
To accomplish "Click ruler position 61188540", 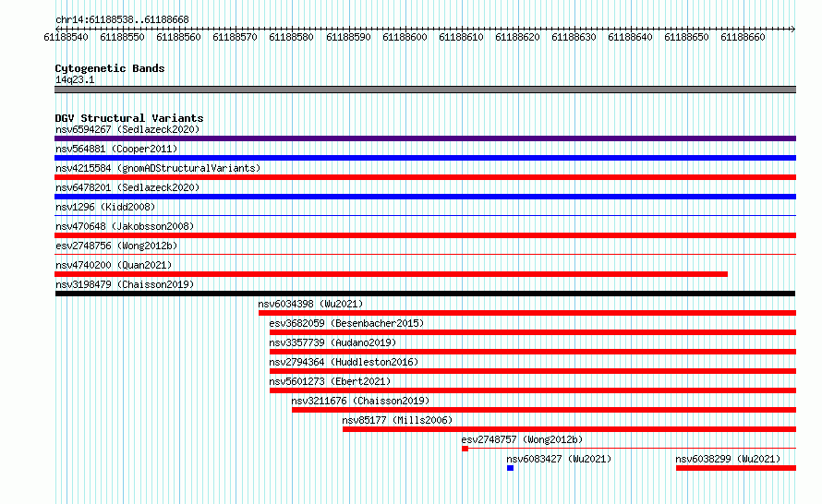I will click(66, 37).
